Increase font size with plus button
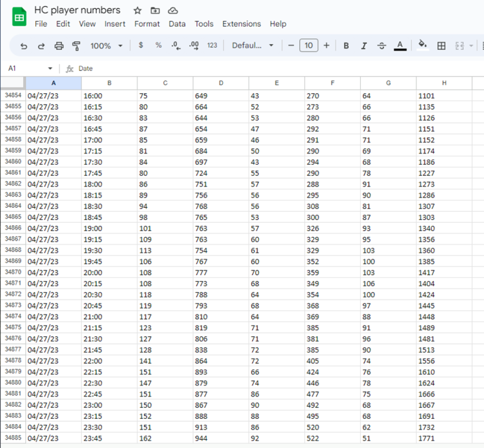484x448 pixels. click(326, 45)
